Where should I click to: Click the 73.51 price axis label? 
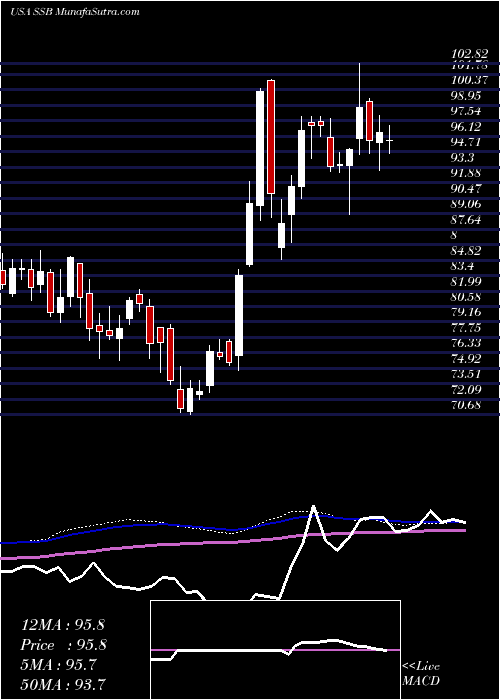point(466,375)
